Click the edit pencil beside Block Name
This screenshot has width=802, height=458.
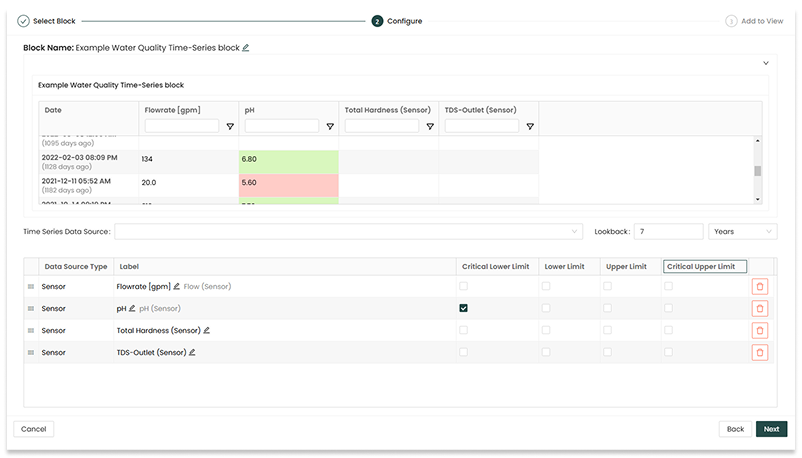246,48
